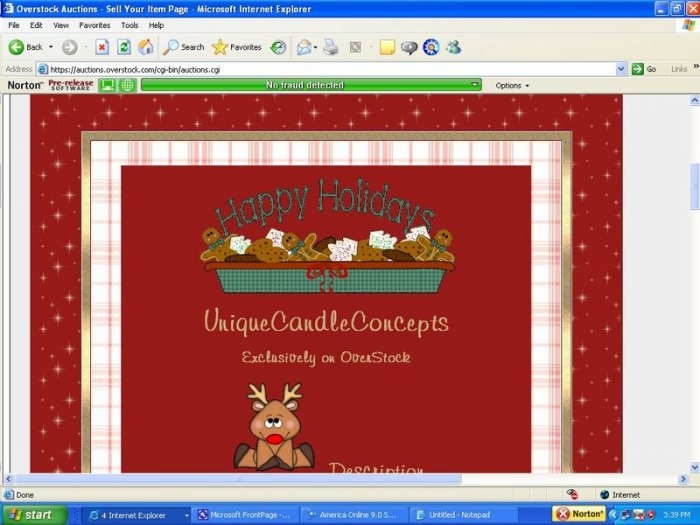
Task: Click the yellow Norton taskbar alert button
Action: (579, 514)
